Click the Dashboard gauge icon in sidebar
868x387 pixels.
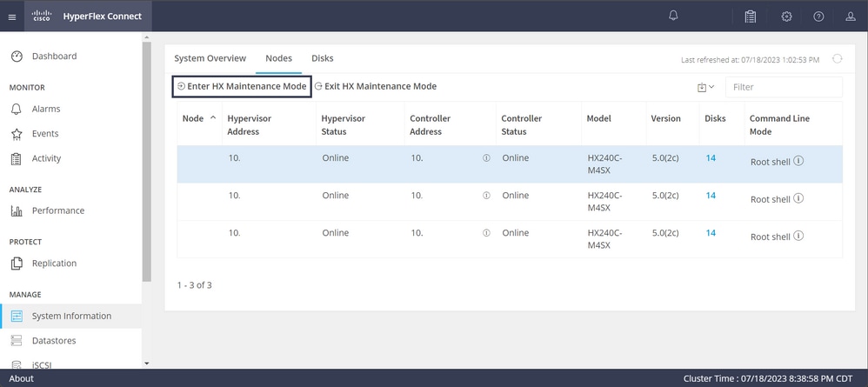click(17, 56)
